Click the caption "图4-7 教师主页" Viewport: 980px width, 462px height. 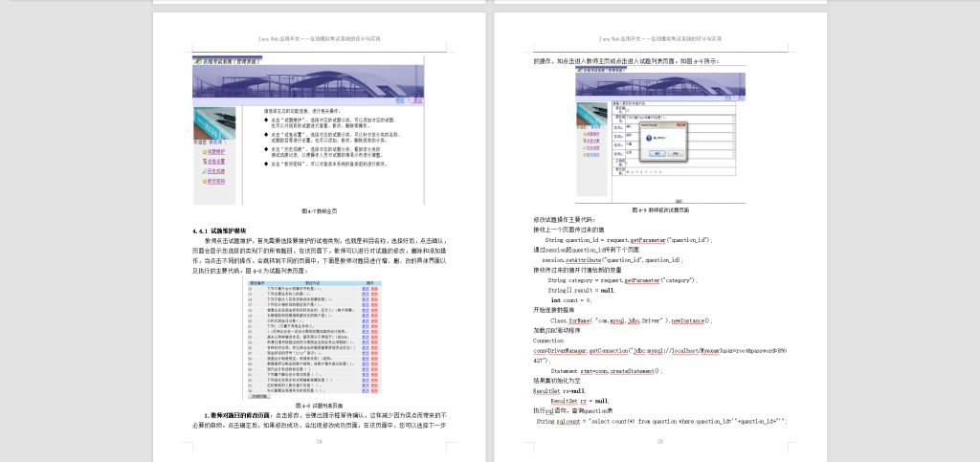(320, 211)
